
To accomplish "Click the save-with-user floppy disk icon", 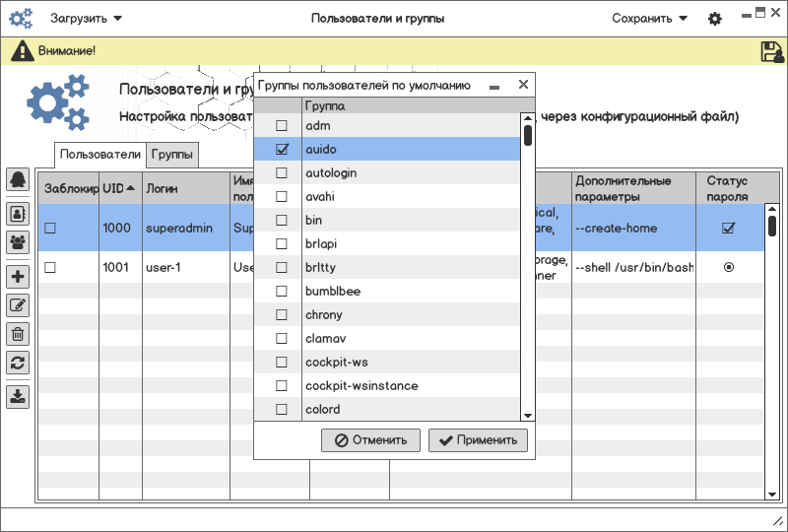I will 772,51.
